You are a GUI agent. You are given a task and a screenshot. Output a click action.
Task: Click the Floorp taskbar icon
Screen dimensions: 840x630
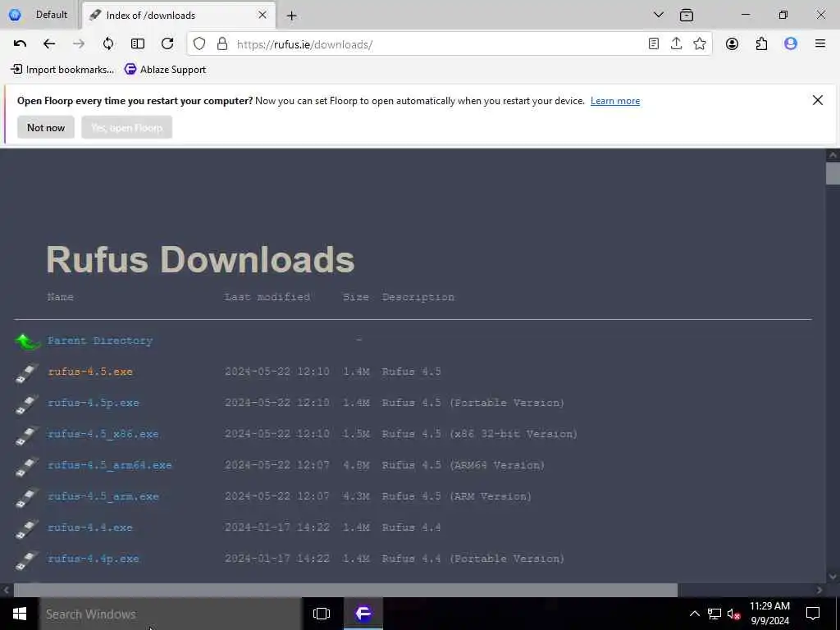tap(363, 614)
